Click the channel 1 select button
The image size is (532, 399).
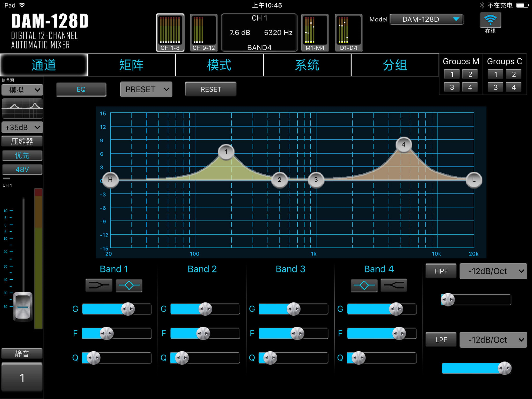pyautogui.click(x=22, y=377)
